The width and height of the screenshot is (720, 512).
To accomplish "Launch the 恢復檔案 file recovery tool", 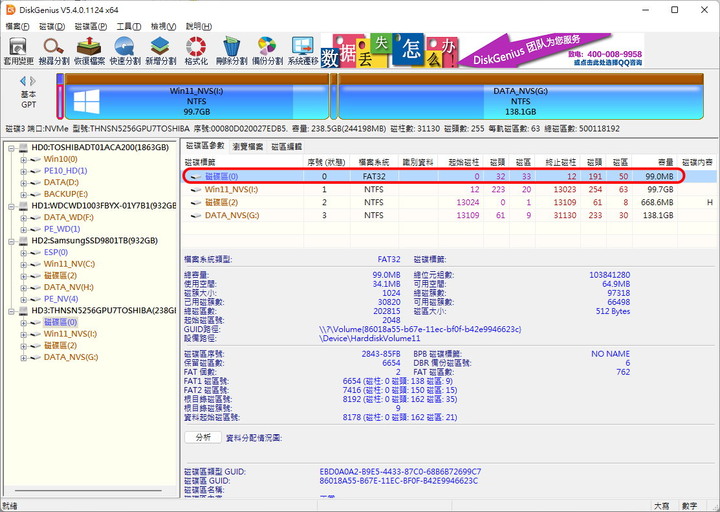I will point(90,51).
